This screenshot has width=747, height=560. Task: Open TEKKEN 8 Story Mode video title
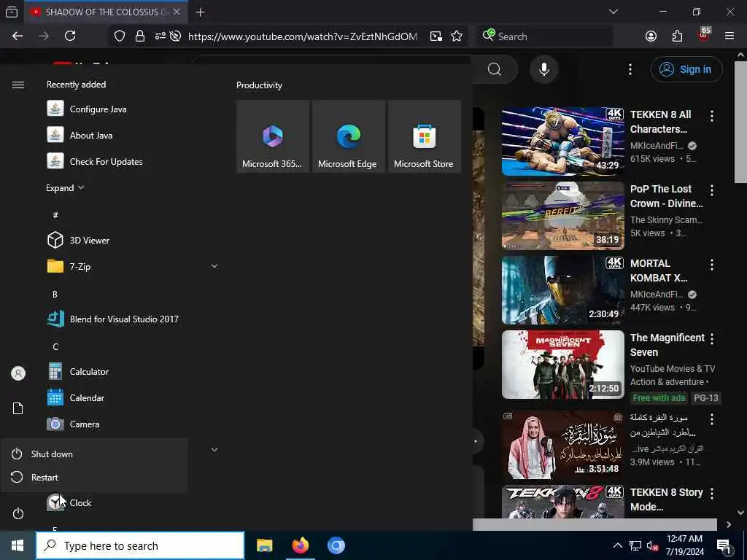point(666,499)
